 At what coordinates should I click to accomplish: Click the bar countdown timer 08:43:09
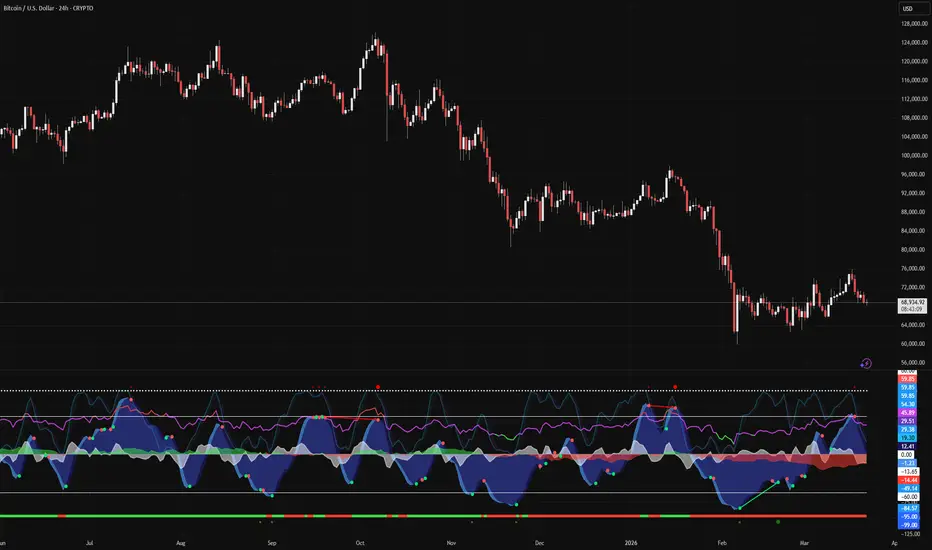point(912,309)
